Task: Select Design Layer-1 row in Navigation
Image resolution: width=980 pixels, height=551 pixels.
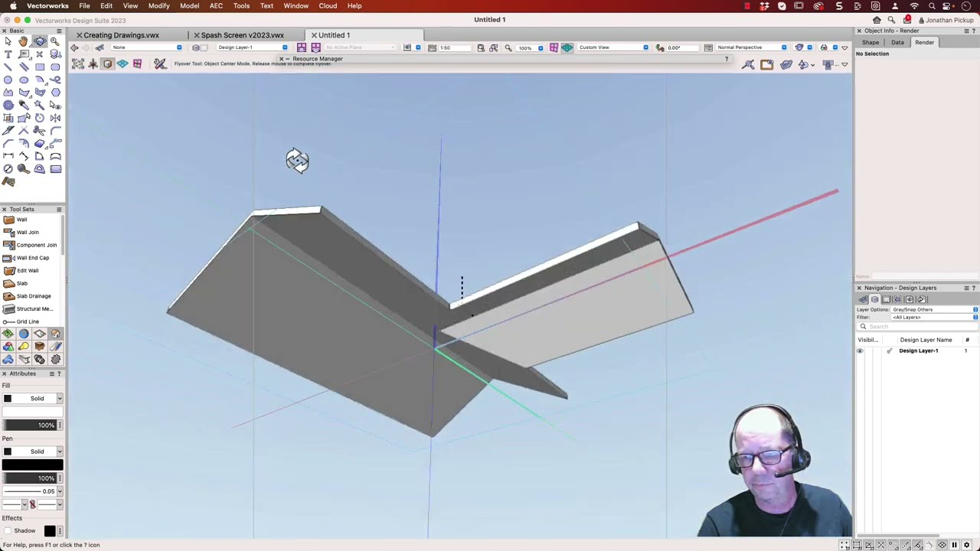Action: click(917, 350)
